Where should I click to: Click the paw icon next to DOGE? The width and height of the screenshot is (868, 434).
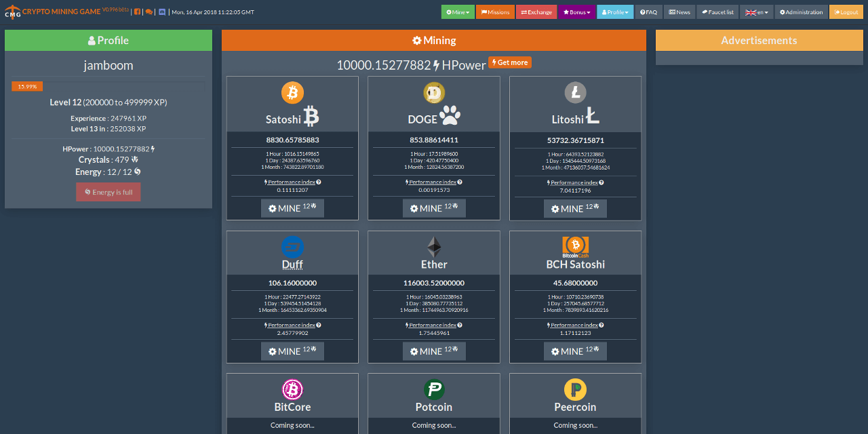(x=450, y=117)
